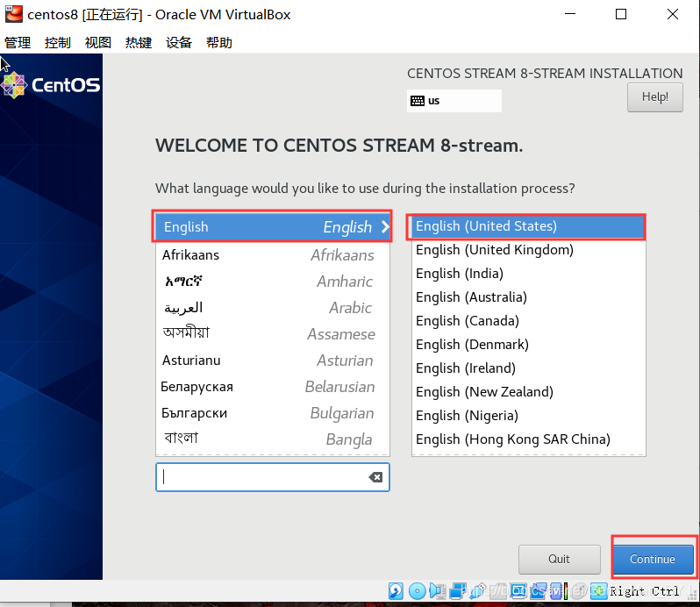The width and height of the screenshot is (700, 607).
Task: Expand English via its right chevron arrow
Action: coord(385,227)
